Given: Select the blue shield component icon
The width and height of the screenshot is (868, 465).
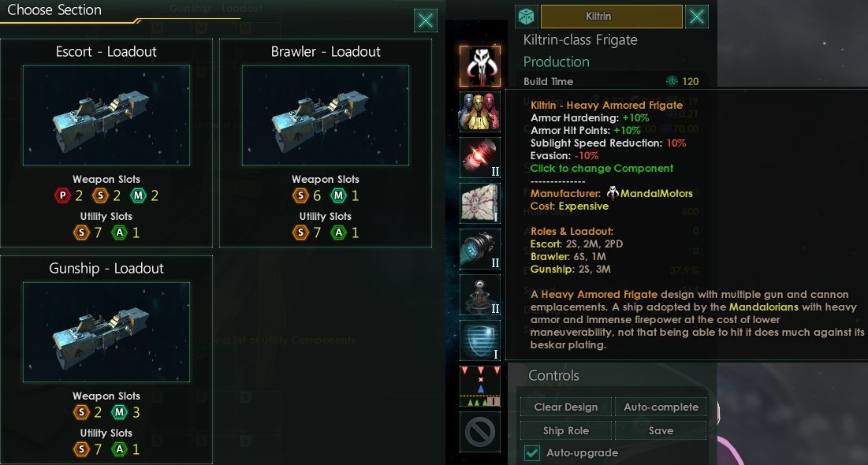Looking at the screenshot, I should tap(480, 340).
